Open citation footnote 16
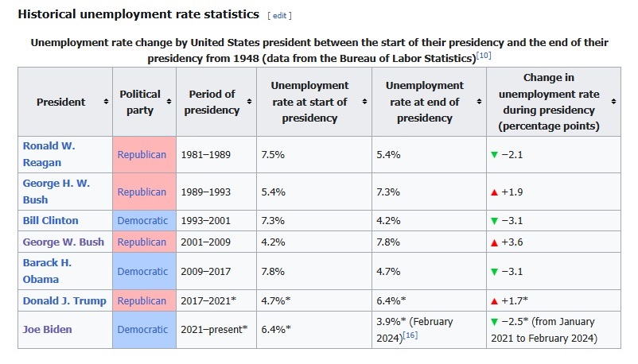The width and height of the screenshot is (638, 364). tap(410, 336)
